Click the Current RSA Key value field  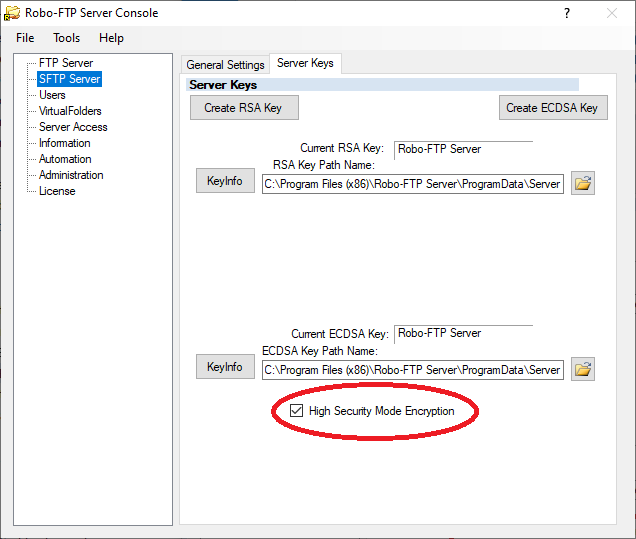(x=463, y=149)
